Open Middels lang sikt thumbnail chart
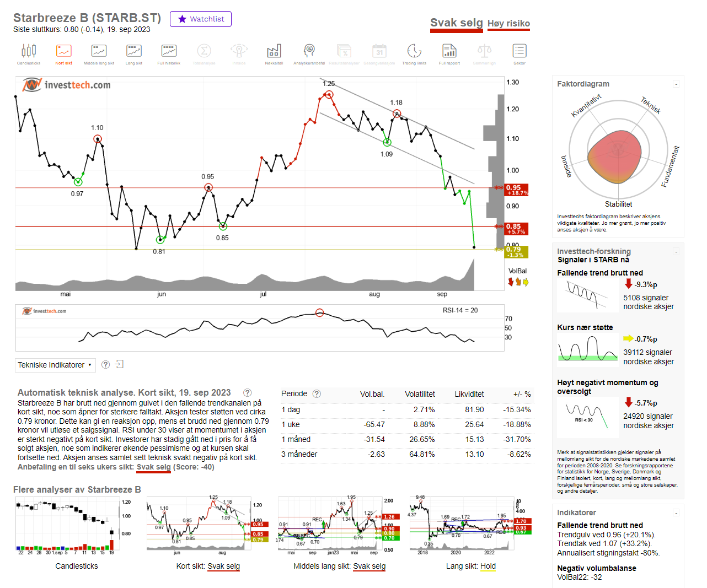Screen dimensions: 707x588 coord(339,524)
